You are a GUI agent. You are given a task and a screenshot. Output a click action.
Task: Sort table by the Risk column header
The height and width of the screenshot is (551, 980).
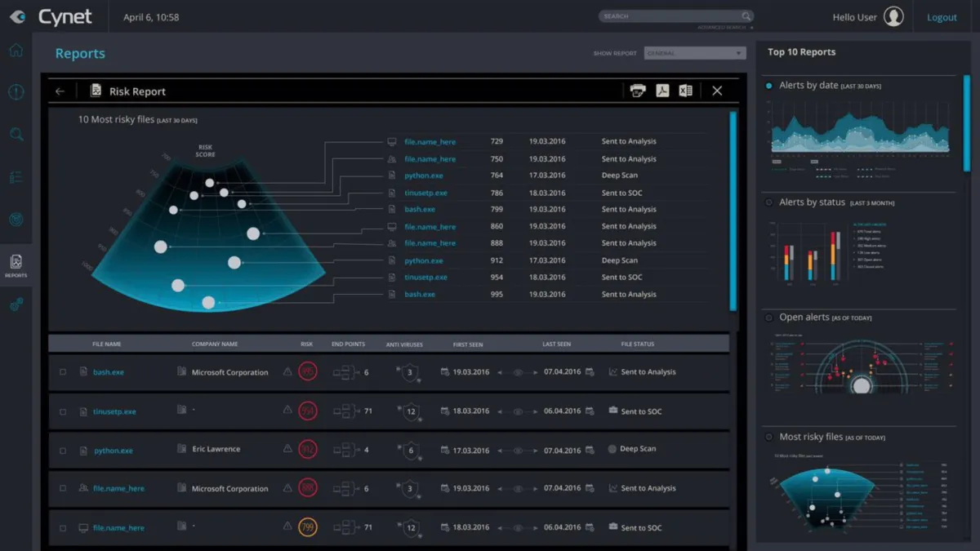pyautogui.click(x=307, y=344)
